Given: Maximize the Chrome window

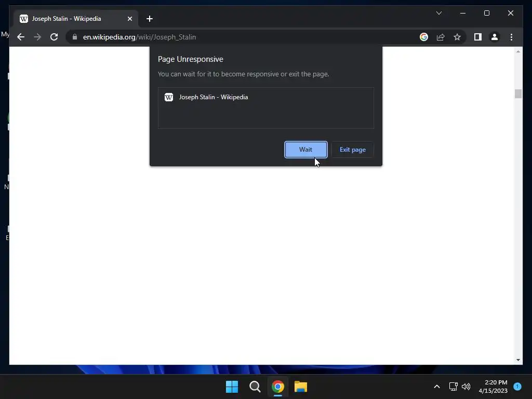Looking at the screenshot, I should click(x=486, y=13).
